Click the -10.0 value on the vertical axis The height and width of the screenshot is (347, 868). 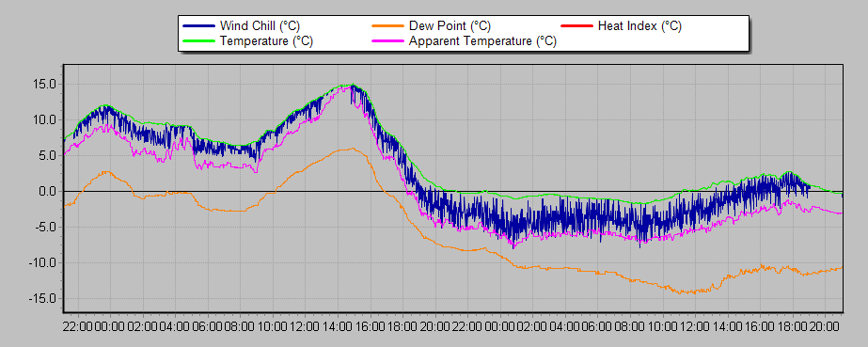coord(41,263)
